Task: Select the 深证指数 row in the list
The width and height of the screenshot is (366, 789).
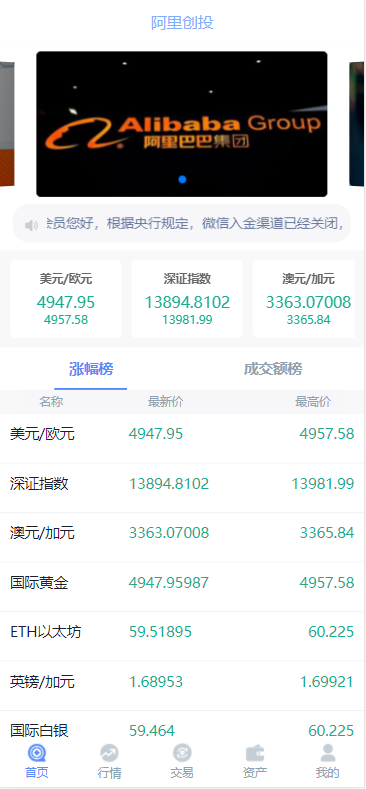Action: [182, 488]
